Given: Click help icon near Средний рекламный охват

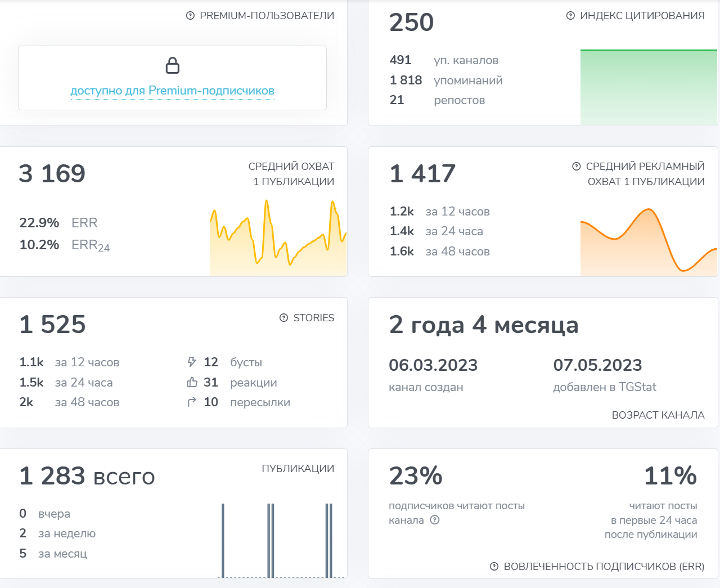Looking at the screenshot, I should 576,167.
